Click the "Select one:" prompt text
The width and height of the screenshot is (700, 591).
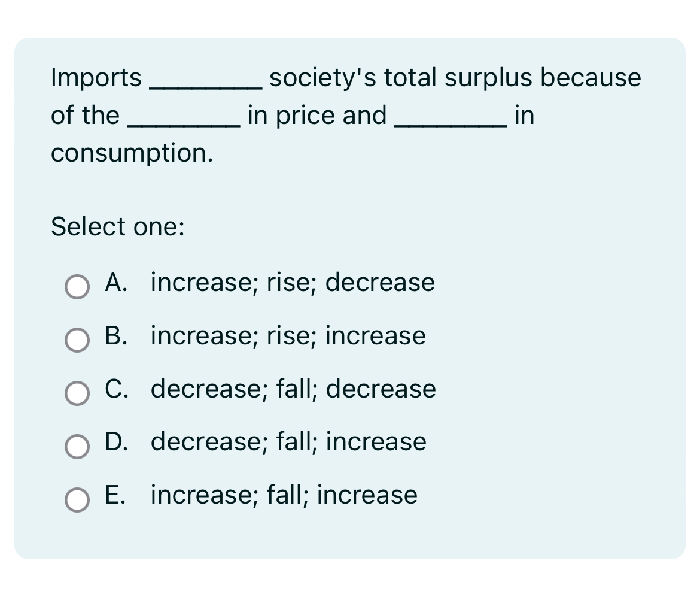click(x=117, y=226)
